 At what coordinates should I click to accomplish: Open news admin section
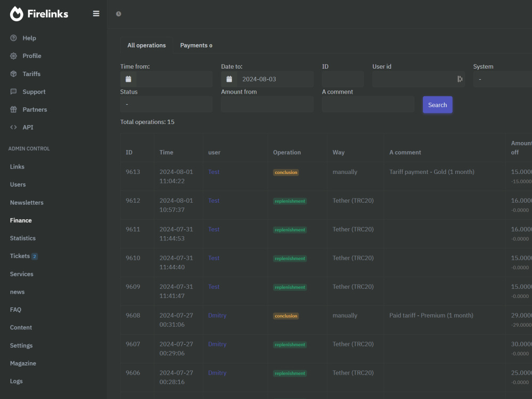[18, 292]
